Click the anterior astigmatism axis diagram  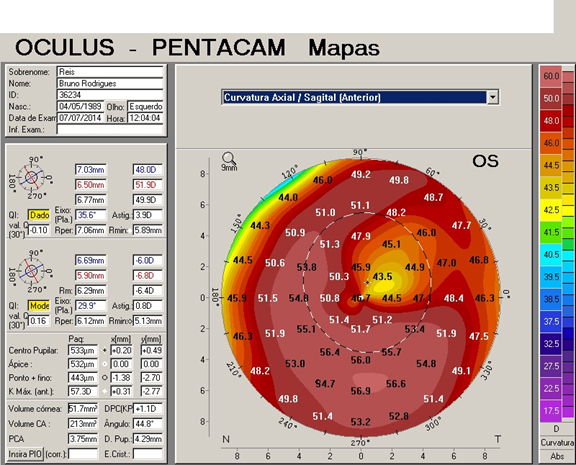coord(32,177)
